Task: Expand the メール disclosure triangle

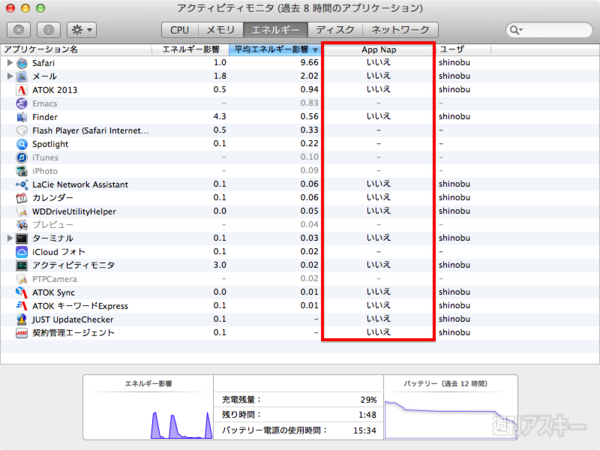Action: [10, 76]
